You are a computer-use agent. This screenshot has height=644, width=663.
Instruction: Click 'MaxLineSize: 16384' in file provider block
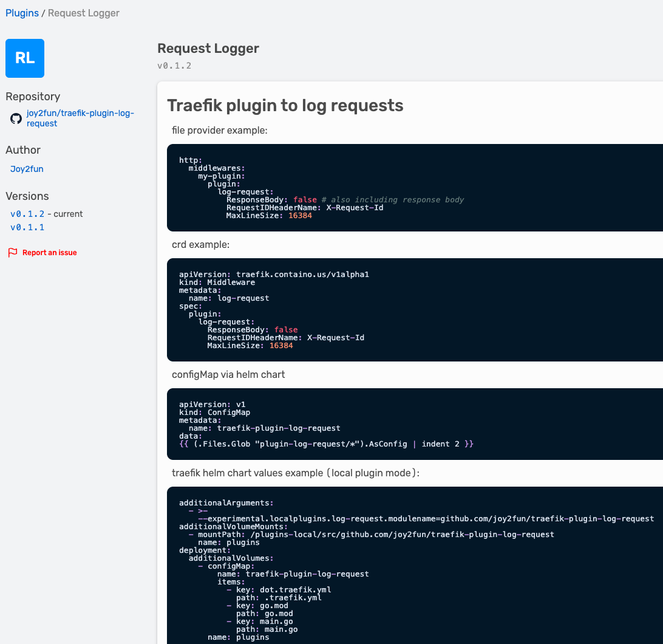pos(269,216)
